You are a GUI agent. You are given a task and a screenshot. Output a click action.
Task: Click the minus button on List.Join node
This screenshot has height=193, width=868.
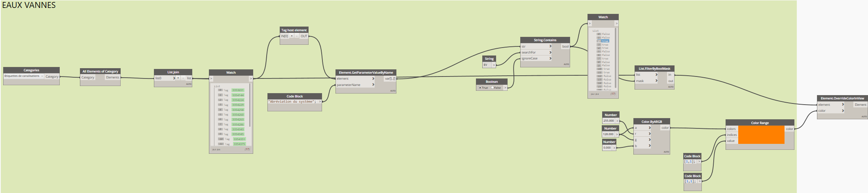click(x=183, y=78)
